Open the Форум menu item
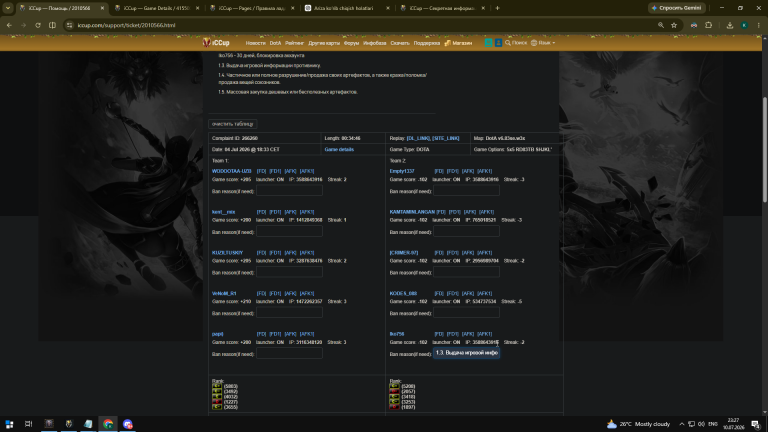Image resolution: width=768 pixels, height=432 pixels. (x=351, y=43)
